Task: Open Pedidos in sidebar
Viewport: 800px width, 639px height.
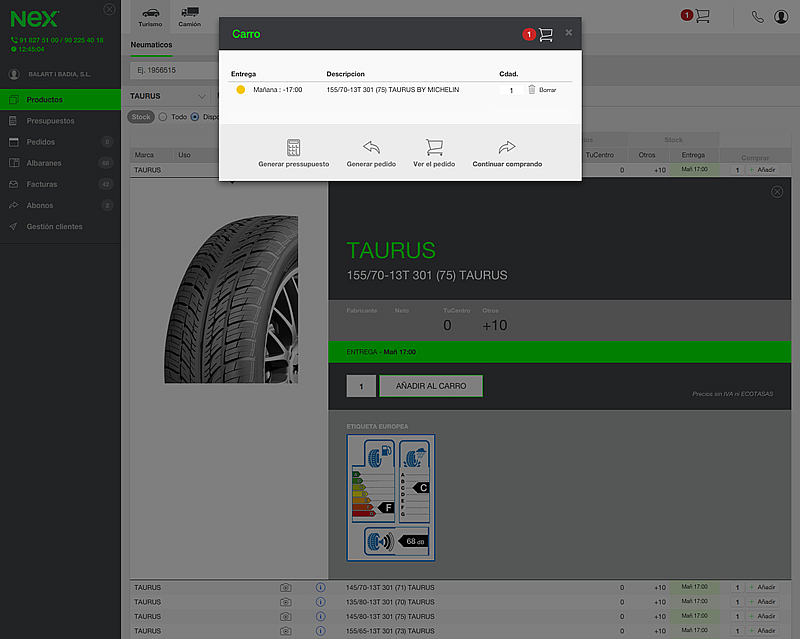Action: (60, 142)
